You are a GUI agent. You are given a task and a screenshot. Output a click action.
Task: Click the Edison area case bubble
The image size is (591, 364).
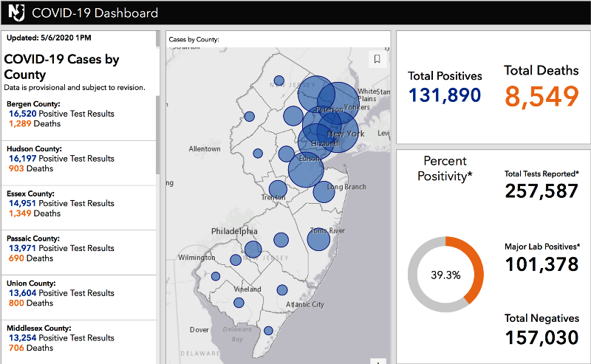click(306, 170)
